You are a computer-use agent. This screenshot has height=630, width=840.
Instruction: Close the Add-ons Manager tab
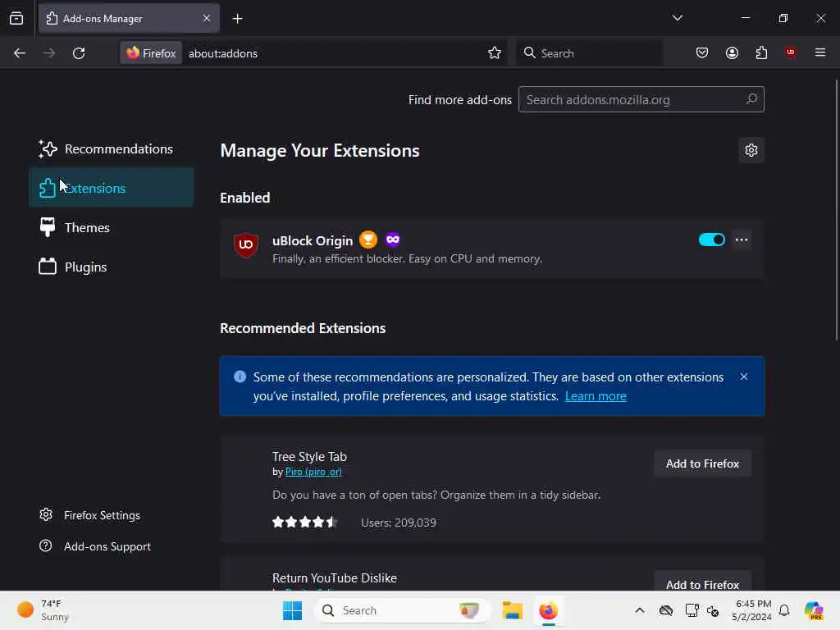[207, 19]
